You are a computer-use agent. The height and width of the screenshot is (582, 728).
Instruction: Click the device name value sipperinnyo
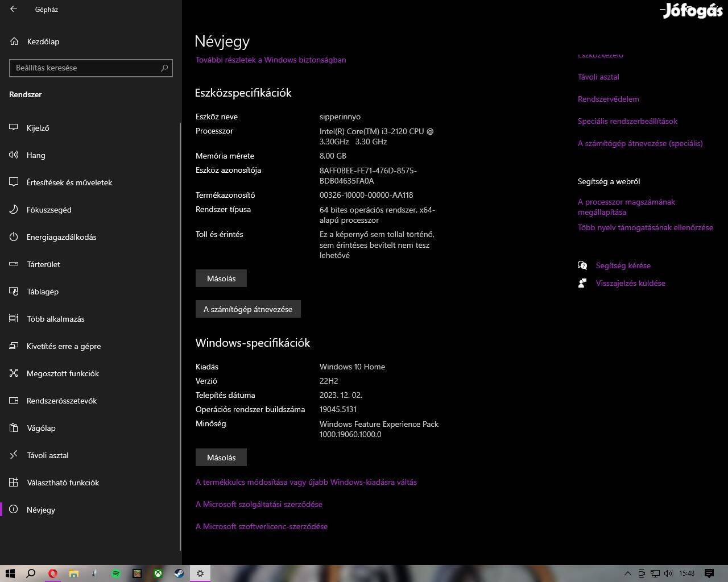tap(340, 117)
